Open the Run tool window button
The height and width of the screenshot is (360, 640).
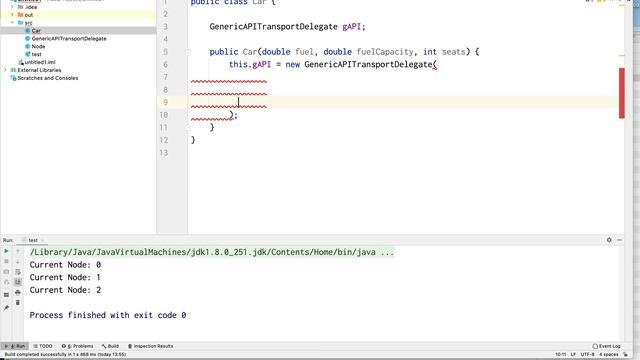[x=15, y=346]
